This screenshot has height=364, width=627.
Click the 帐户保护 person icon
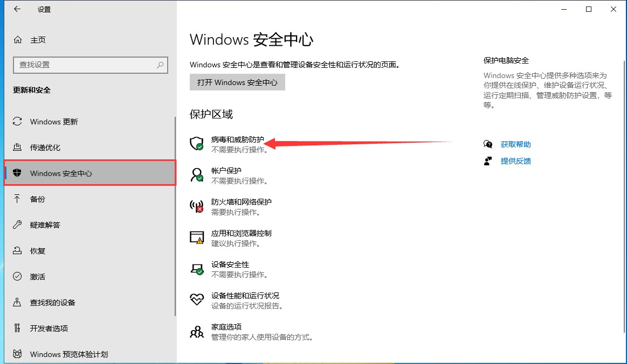click(x=197, y=174)
